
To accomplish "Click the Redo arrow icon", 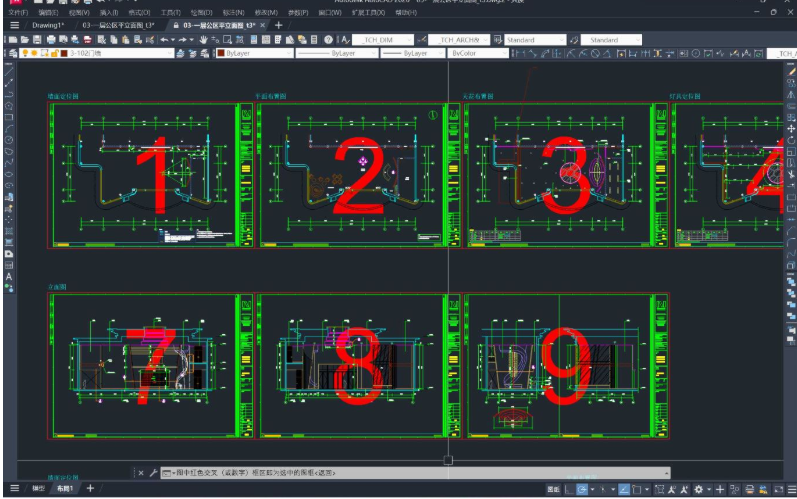I will click(182, 40).
